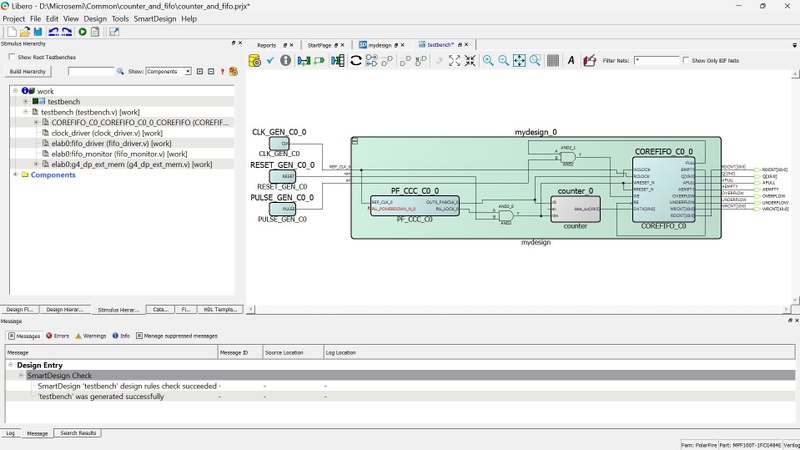Toggle the Errors message filter

(58, 336)
